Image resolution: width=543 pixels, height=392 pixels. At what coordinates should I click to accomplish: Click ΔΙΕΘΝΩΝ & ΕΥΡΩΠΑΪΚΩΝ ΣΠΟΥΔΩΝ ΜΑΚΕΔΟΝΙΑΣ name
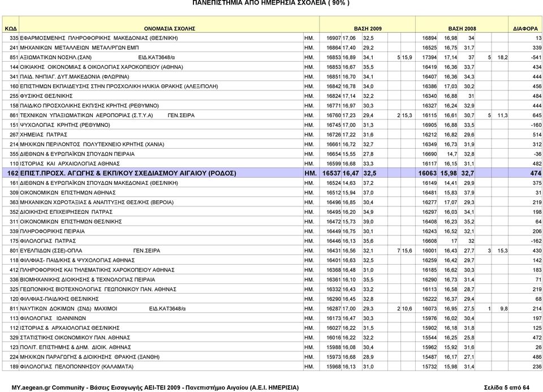coord(99,183)
